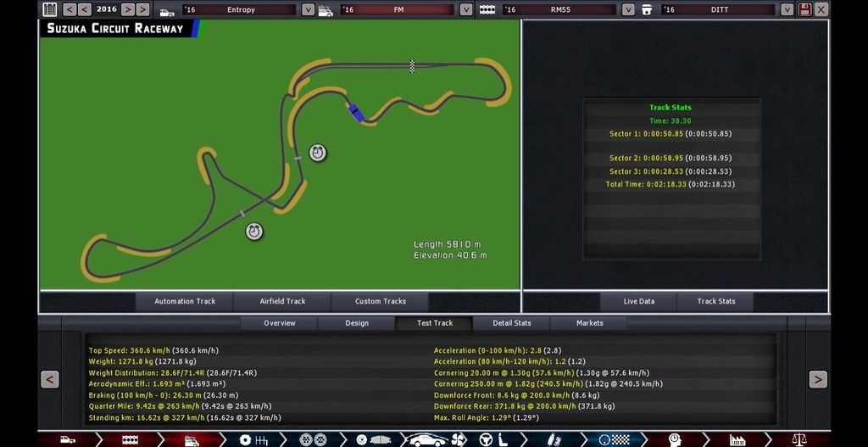Click the Custom Tracks button
This screenshot has width=868, height=447.
tap(380, 301)
